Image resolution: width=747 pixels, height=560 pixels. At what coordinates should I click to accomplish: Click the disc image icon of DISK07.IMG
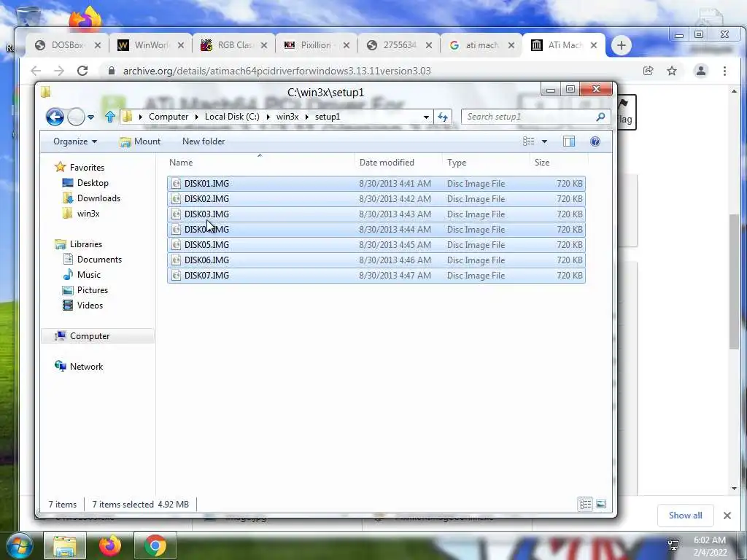click(x=177, y=275)
